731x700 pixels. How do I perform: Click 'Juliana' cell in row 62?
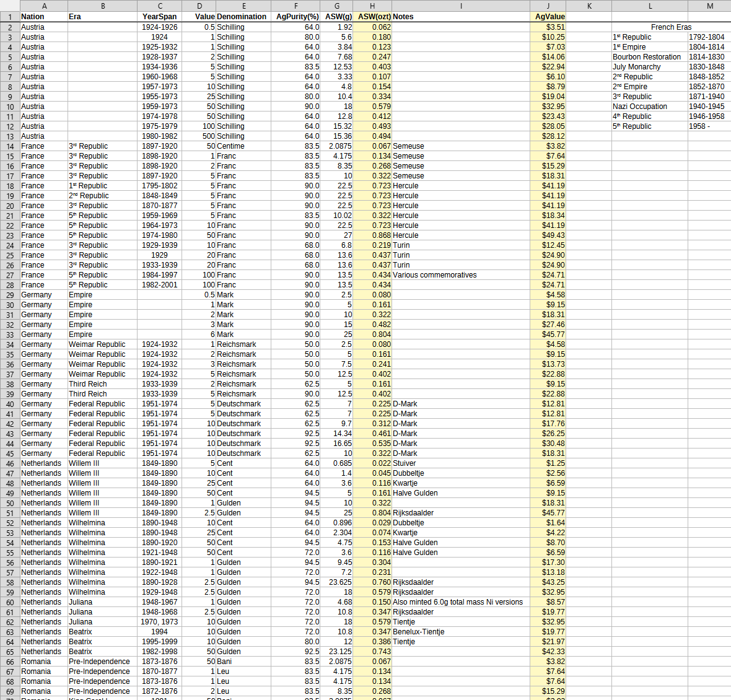point(103,622)
